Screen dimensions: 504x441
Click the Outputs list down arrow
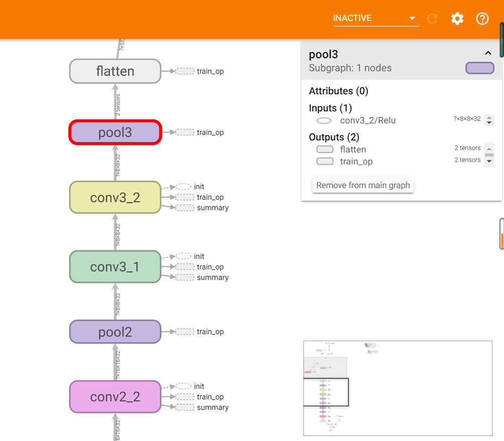(489, 161)
